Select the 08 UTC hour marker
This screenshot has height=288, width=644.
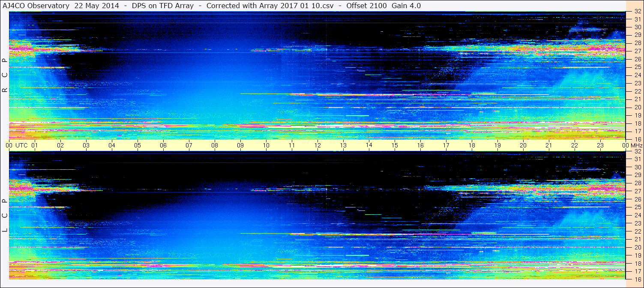[215, 145]
